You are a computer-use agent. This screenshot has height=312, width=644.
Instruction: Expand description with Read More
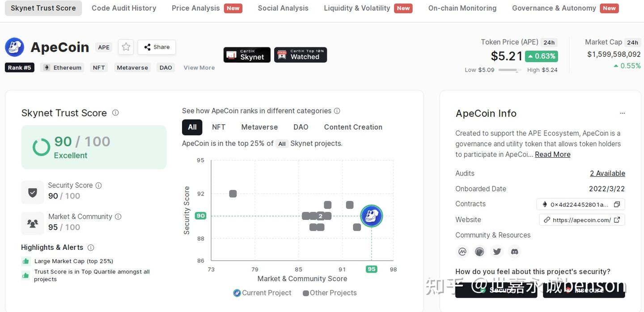552,154
